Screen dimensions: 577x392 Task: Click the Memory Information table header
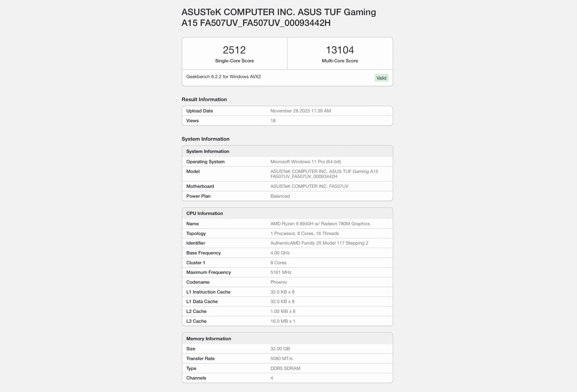point(208,339)
